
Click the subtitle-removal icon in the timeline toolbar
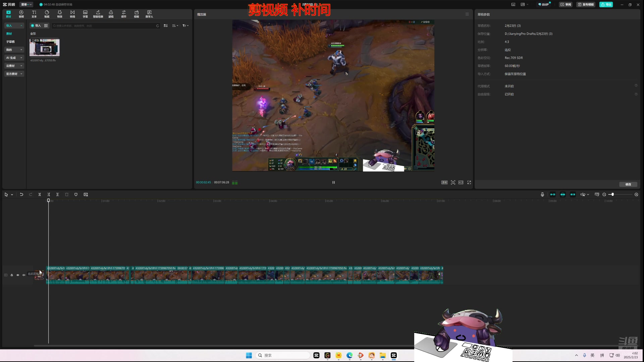[86, 194]
